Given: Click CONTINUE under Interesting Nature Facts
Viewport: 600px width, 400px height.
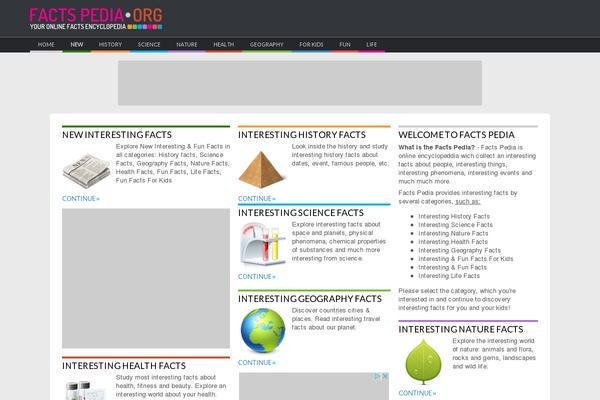Looking at the screenshot, I should coord(417,393).
